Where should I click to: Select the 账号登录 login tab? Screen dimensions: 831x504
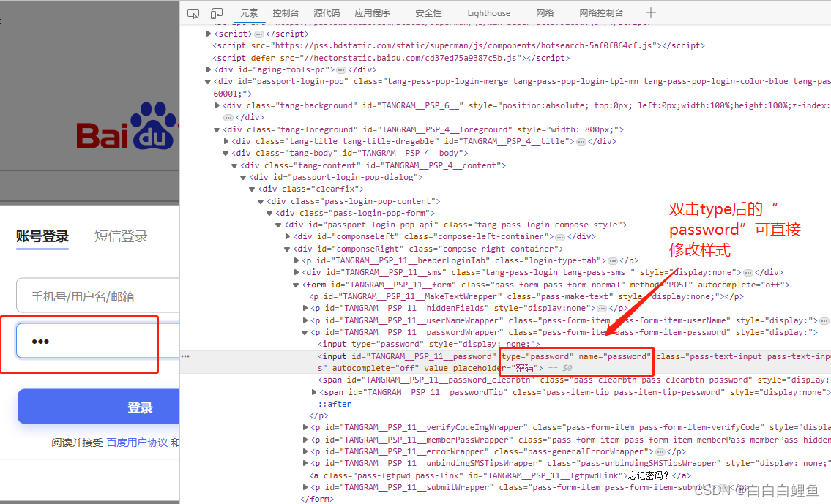pyautogui.click(x=42, y=237)
